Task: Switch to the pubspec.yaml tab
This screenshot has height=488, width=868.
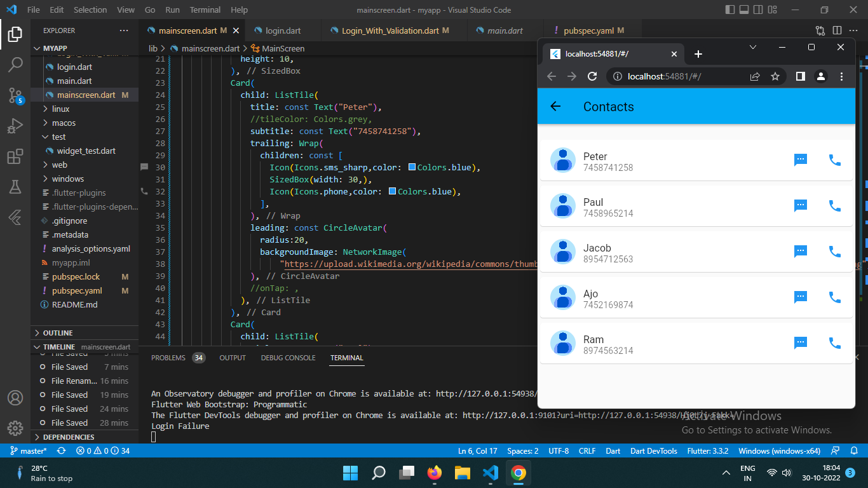Action: tap(590, 30)
